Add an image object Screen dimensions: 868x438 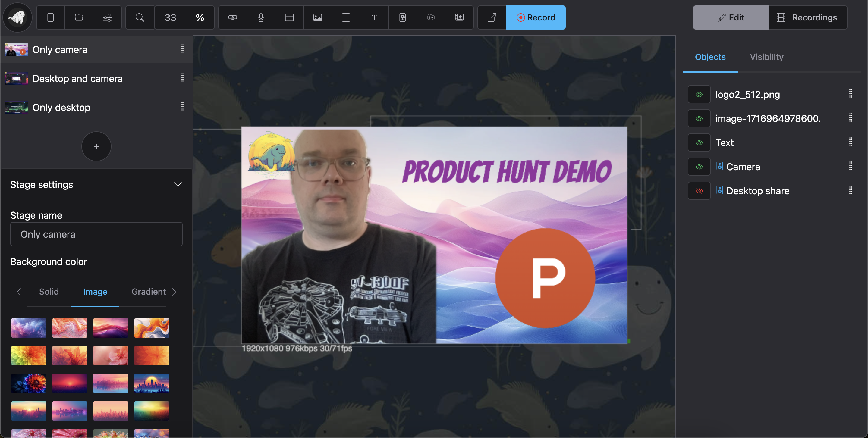[x=317, y=17]
